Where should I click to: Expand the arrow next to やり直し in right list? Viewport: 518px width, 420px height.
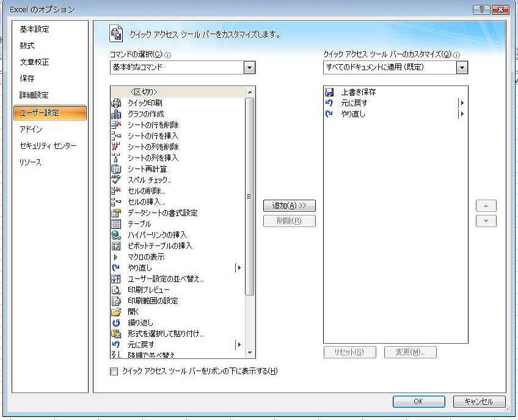462,114
